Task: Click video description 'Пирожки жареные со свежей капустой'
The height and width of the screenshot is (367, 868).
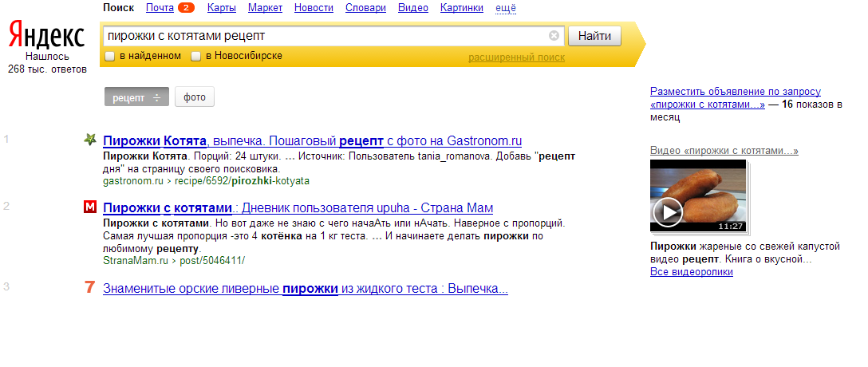Action: 745,247
